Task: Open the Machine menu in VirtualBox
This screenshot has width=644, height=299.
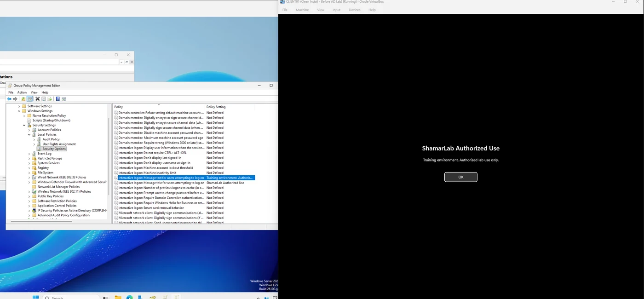Action: click(302, 10)
